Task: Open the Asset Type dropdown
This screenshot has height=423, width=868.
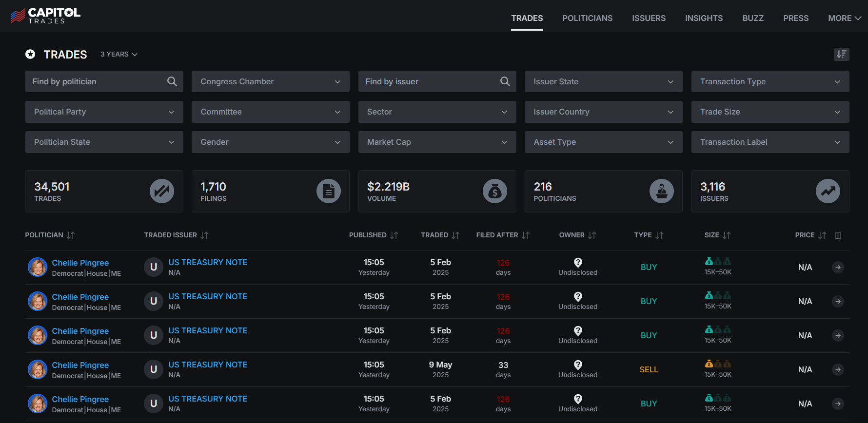Action: 604,142
